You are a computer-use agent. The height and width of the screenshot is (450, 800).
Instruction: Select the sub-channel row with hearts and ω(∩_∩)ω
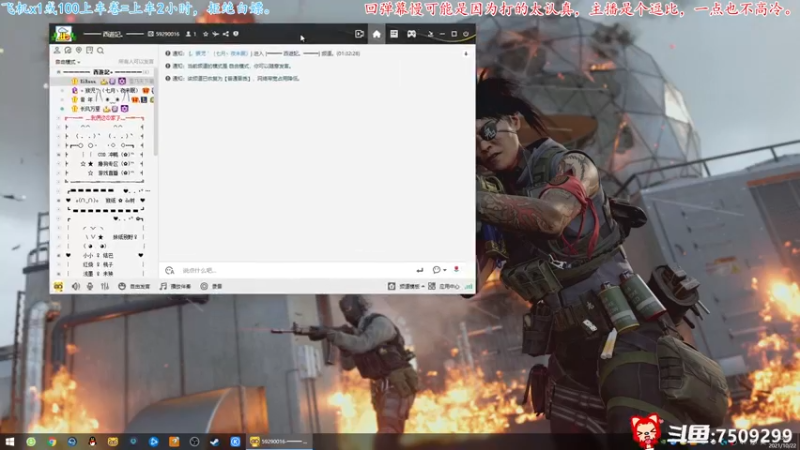(x=104, y=201)
